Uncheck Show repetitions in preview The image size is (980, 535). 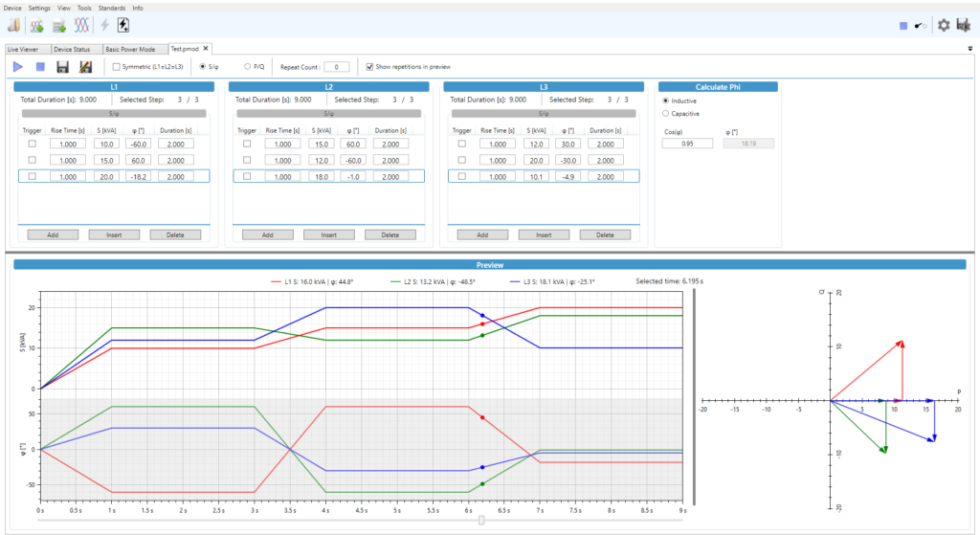tap(369, 67)
